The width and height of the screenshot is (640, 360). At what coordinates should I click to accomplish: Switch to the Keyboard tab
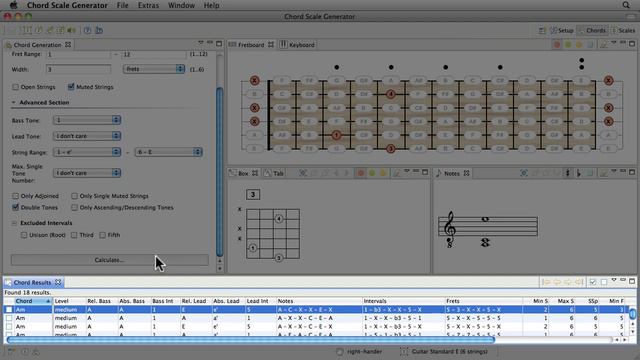[298, 45]
